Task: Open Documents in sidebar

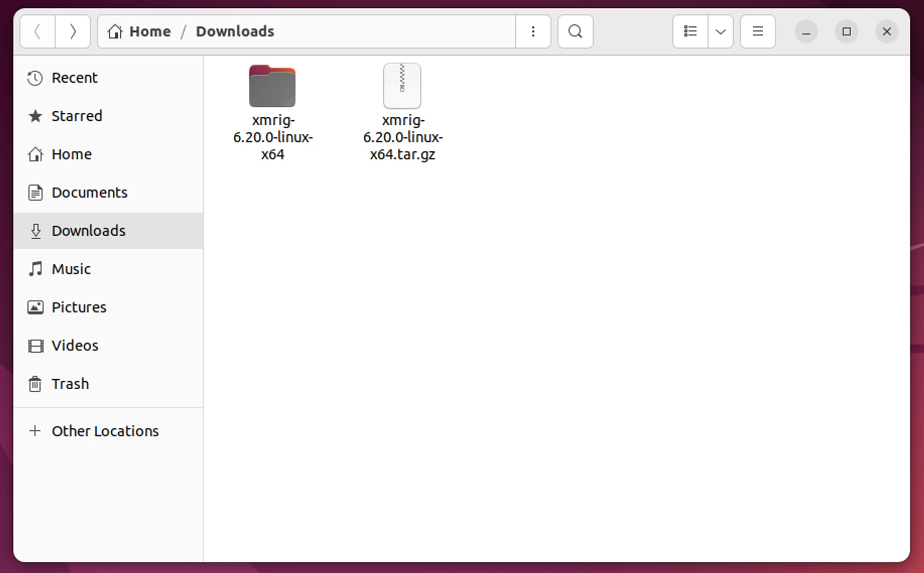Action: (89, 193)
